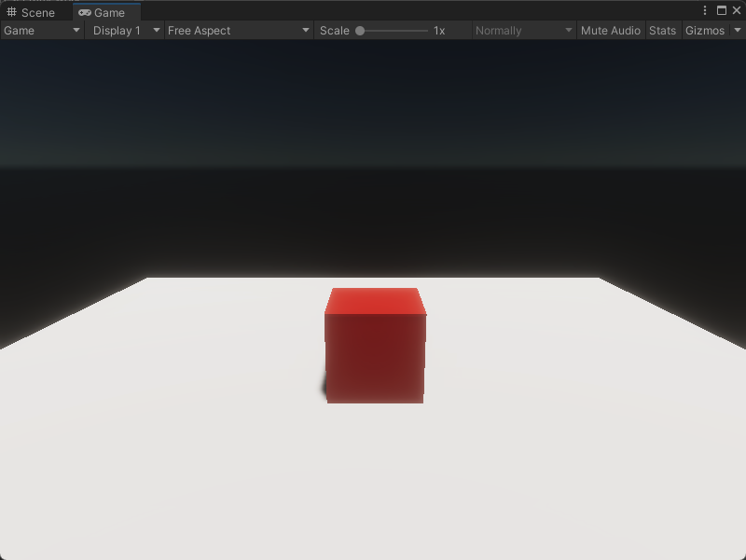746x560 pixels.
Task: Click the Free Aspect dropdown arrow
Action: tap(305, 30)
